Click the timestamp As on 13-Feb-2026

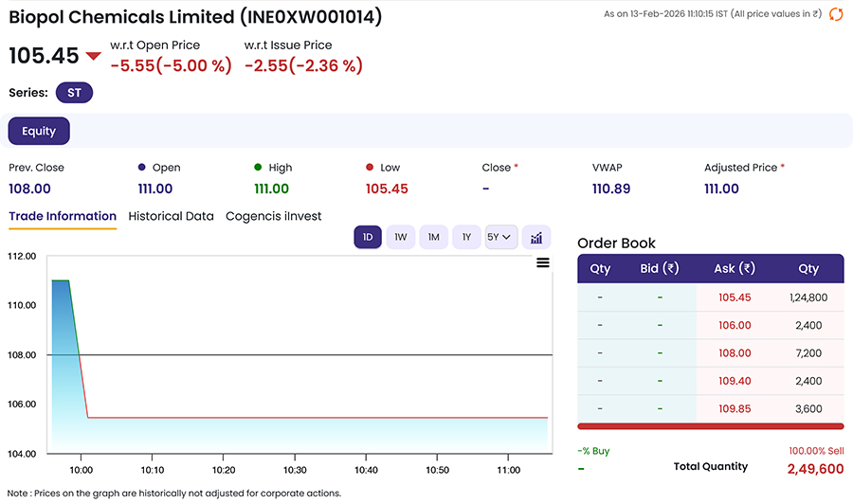pos(713,14)
